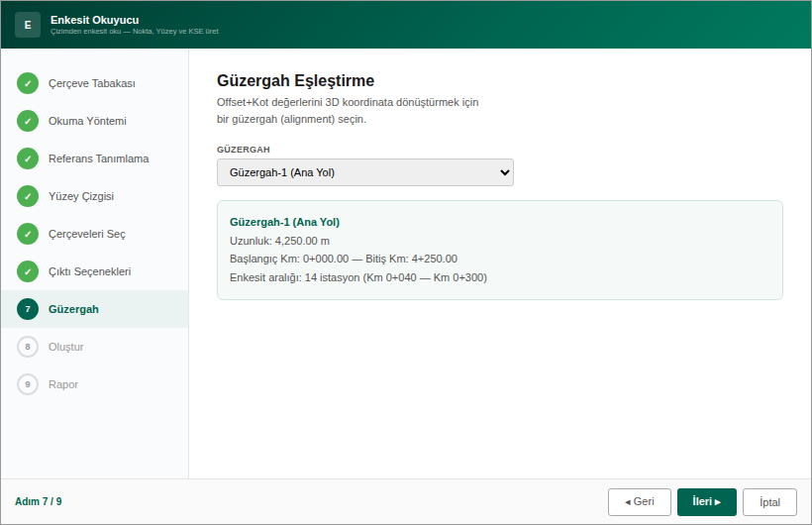This screenshot has height=525, width=812.
Task: Select the Rapor step label
Action: (63, 384)
